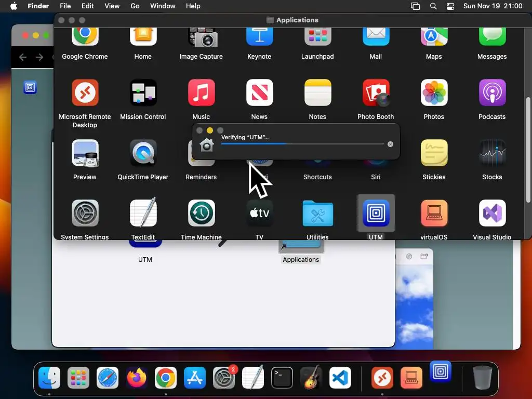Open Terminal from the Dock
The height and width of the screenshot is (399, 532).
coord(282,378)
